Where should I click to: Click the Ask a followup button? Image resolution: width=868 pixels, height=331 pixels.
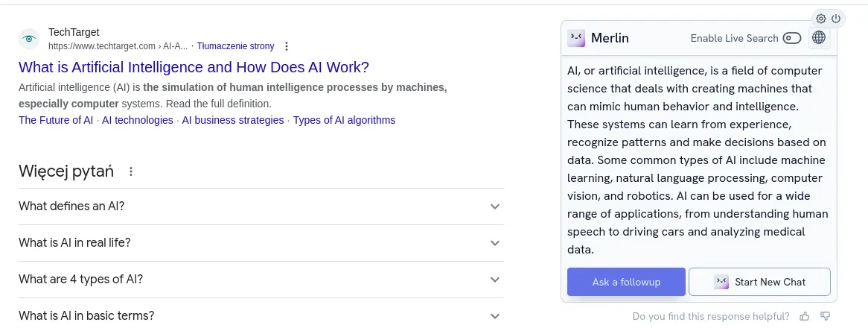point(626,282)
